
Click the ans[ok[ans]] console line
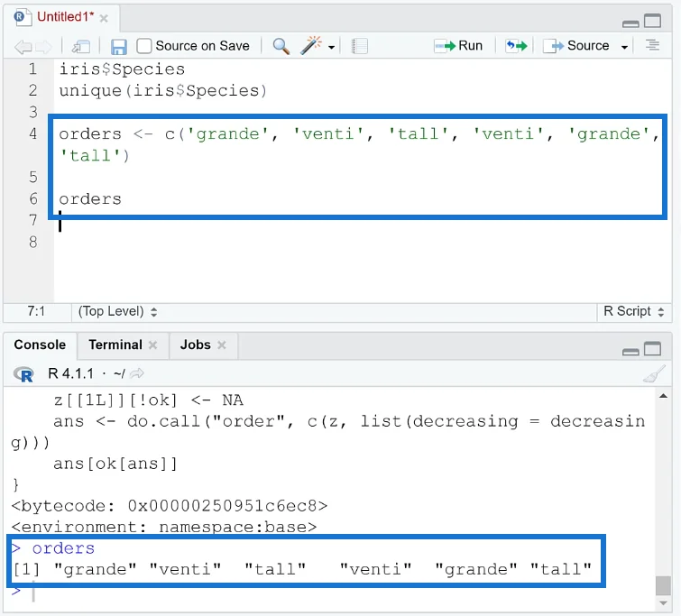[115, 464]
